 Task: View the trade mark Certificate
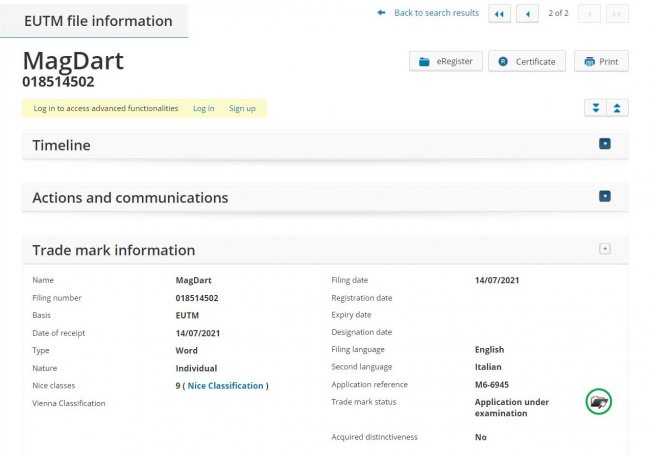[x=527, y=62]
